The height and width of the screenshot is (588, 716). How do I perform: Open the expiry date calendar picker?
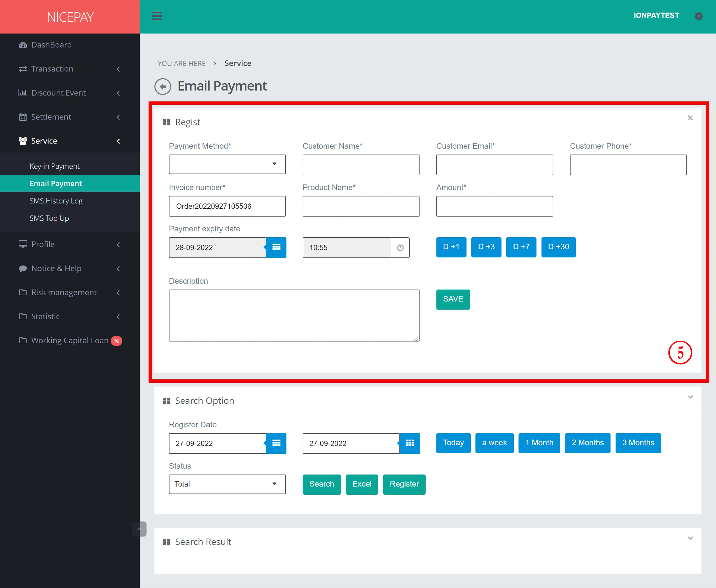click(276, 247)
